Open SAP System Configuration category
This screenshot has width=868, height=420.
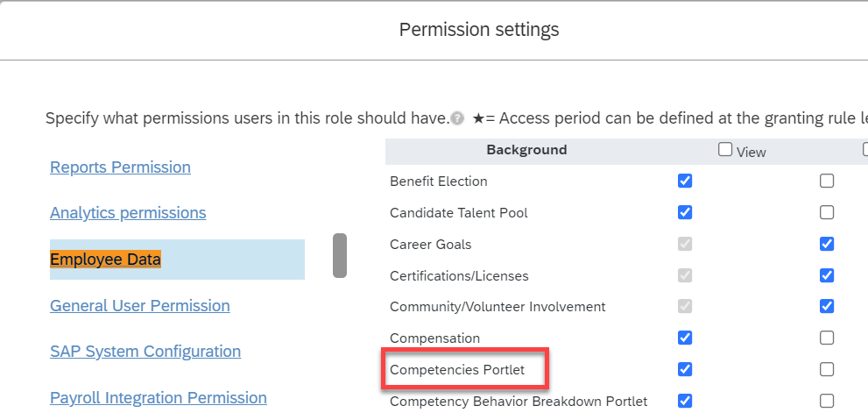(x=145, y=352)
